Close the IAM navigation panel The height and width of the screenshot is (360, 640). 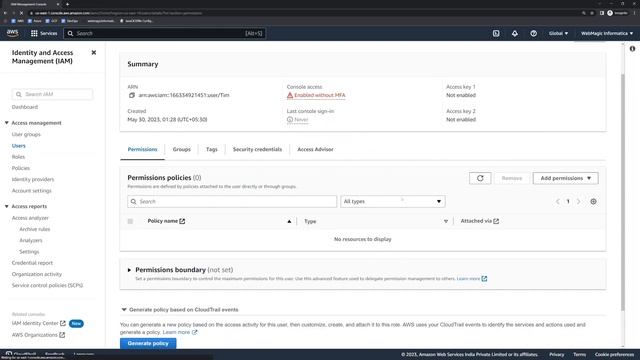click(94, 53)
